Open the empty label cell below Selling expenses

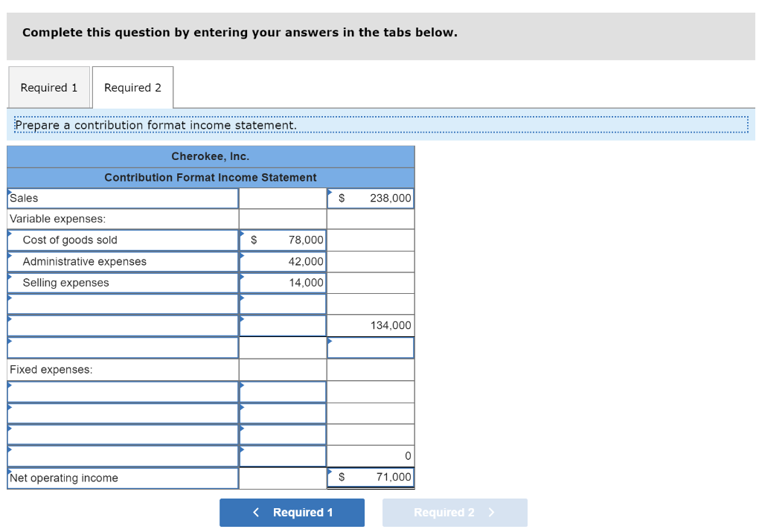(x=123, y=304)
